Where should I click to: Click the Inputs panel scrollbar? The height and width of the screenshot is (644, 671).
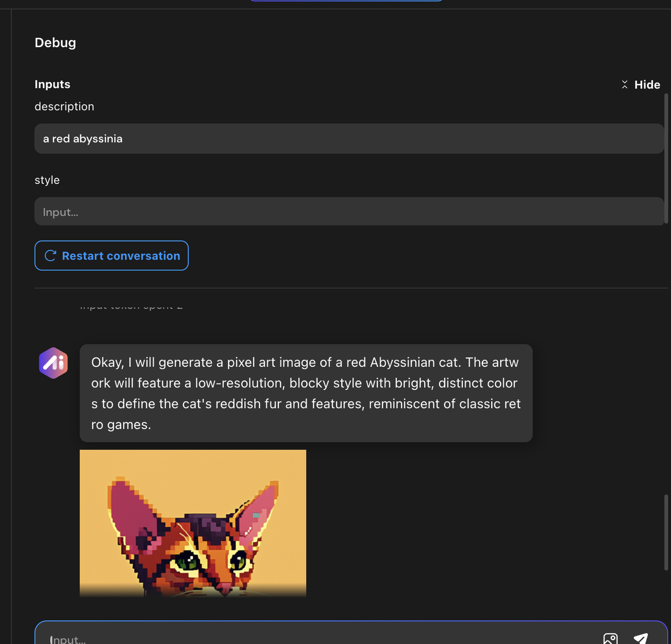(666, 158)
